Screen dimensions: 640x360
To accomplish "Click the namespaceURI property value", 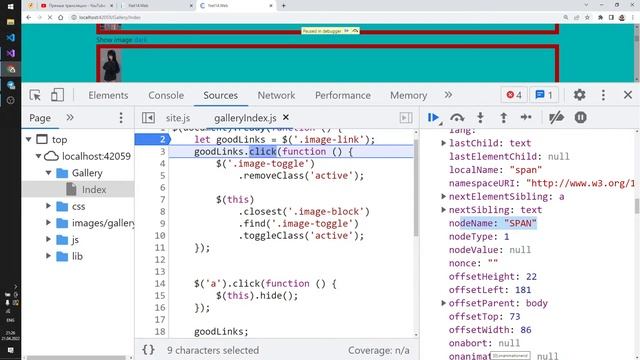I will [580, 183].
